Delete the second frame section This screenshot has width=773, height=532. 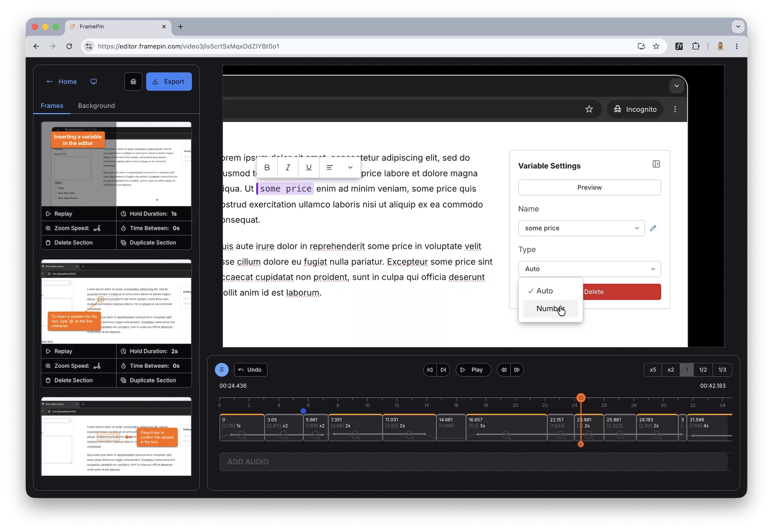click(78, 380)
